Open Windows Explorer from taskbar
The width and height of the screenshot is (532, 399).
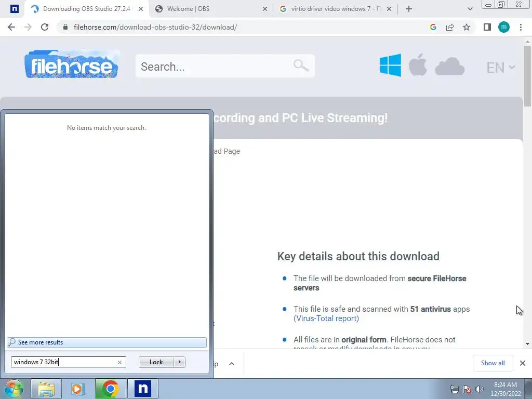point(46,389)
